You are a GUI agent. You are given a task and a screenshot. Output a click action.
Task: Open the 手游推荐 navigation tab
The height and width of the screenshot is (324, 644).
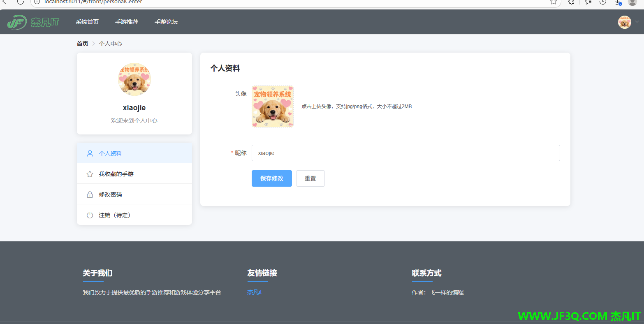pyautogui.click(x=127, y=22)
